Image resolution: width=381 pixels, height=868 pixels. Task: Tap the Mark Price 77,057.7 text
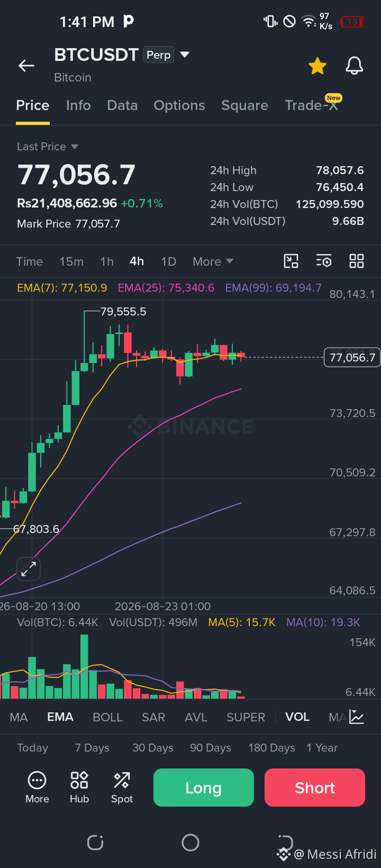(x=68, y=224)
